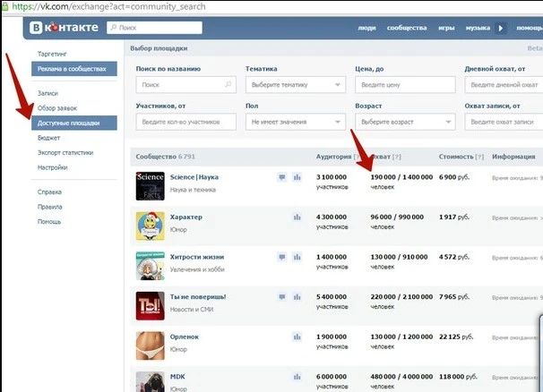Open the музыка top menu item
543x392 pixels.
(x=478, y=28)
